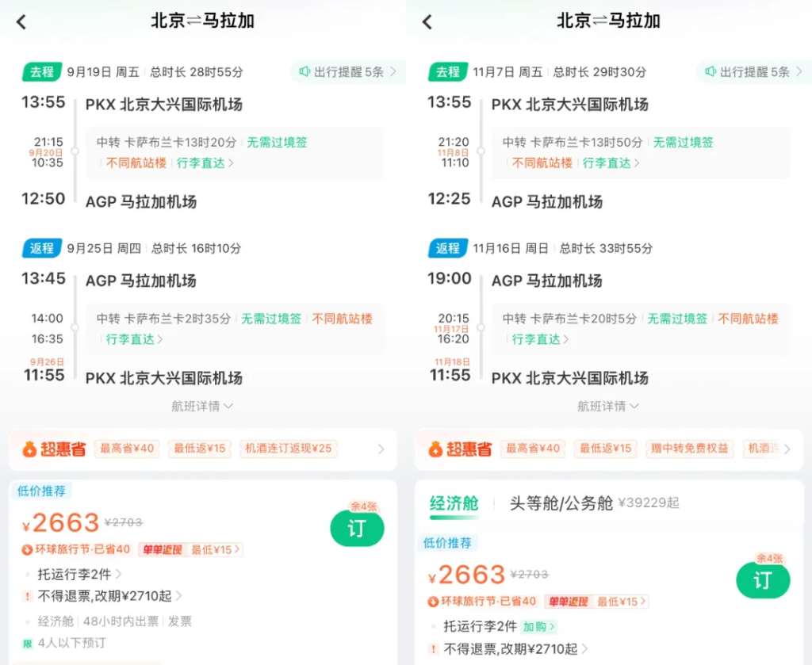Tap the 低价推荐 label in the left card

(41, 491)
